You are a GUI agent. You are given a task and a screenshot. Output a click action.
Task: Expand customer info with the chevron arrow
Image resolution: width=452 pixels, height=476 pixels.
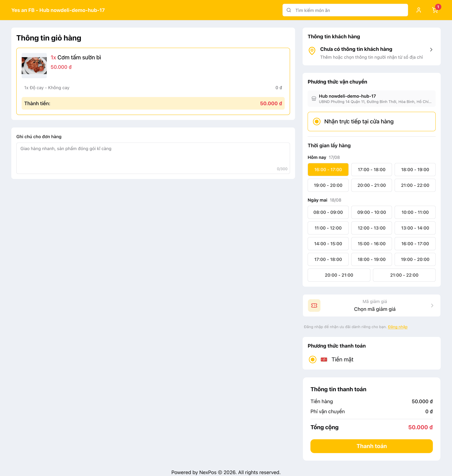tap(431, 50)
